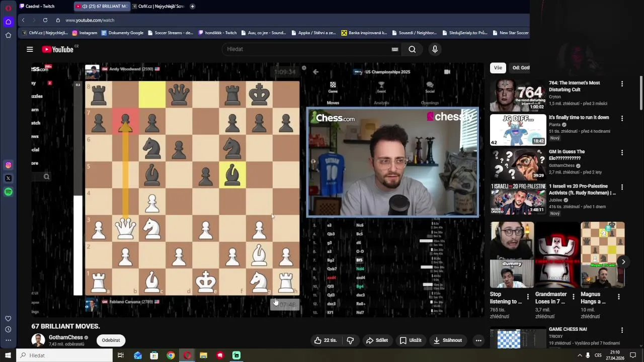Go to YouTube home via logo

[x=58, y=49]
